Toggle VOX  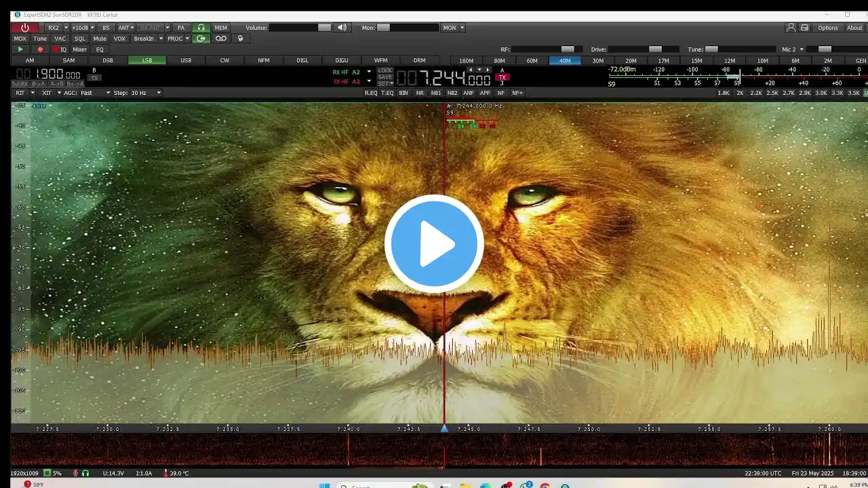tap(120, 39)
